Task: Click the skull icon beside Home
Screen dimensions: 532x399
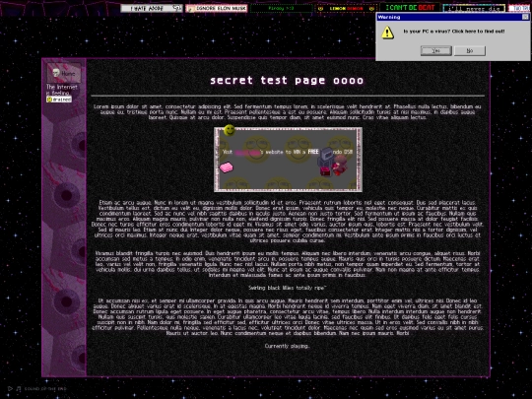Action: tap(55, 73)
